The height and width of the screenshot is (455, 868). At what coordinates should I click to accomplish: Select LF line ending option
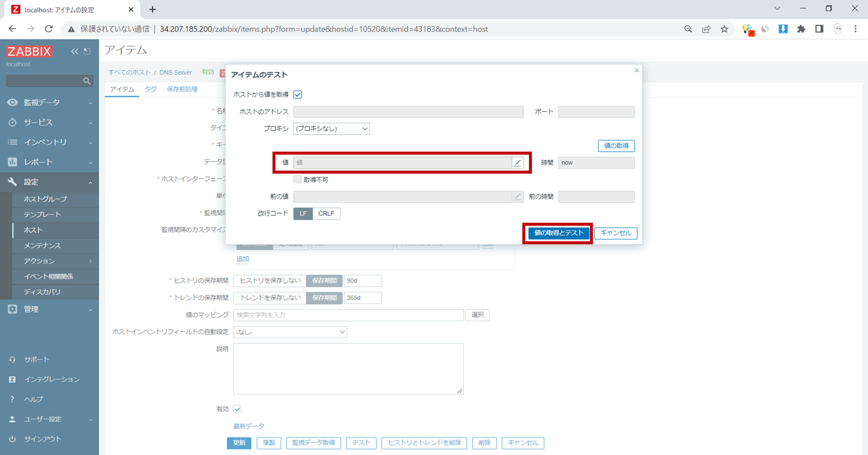(x=303, y=213)
